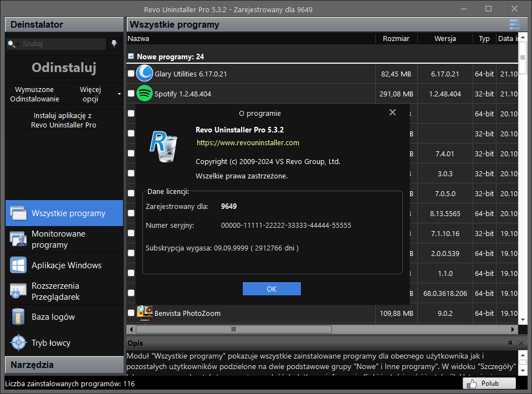Screen dimensions: 532x394
Task: Maximize the Revo Uninstaller window
Action: point(488,9)
